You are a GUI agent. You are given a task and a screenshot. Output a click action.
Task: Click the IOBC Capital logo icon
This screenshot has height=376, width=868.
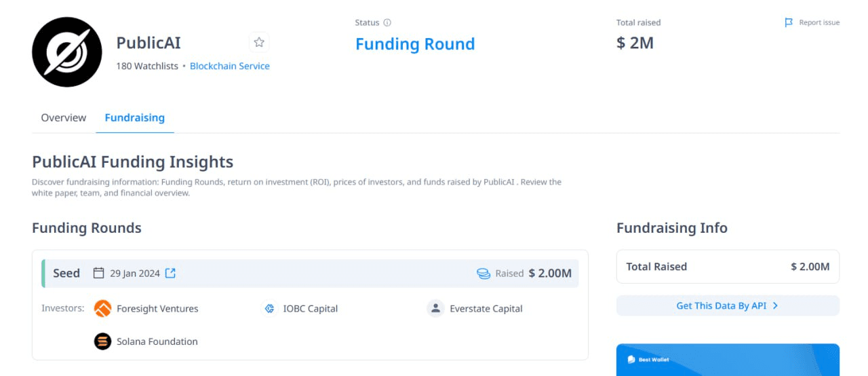click(270, 308)
